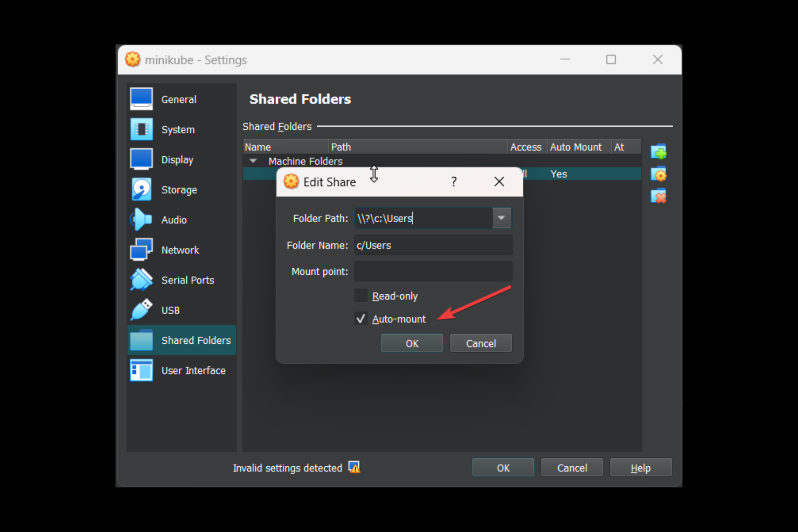Click the Display screen icon

[141, 159]
